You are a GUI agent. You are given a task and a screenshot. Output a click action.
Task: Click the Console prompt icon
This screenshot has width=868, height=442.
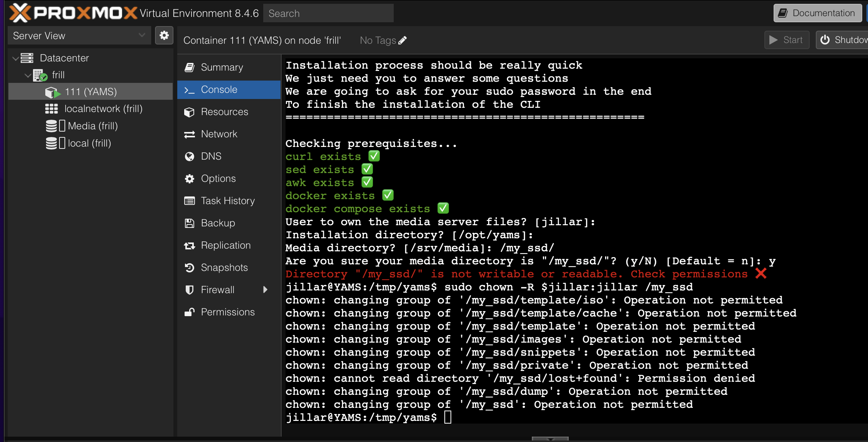(x=190, y=90)
